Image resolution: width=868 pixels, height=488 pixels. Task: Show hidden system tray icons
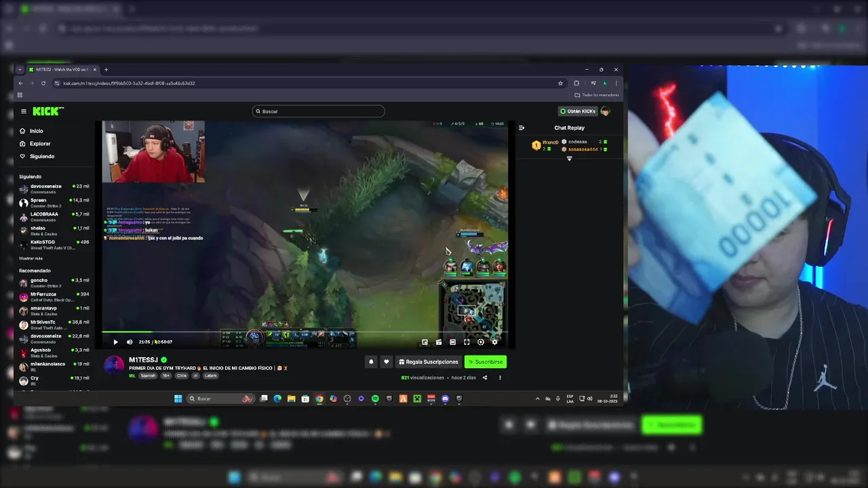(x=538, y=399)
